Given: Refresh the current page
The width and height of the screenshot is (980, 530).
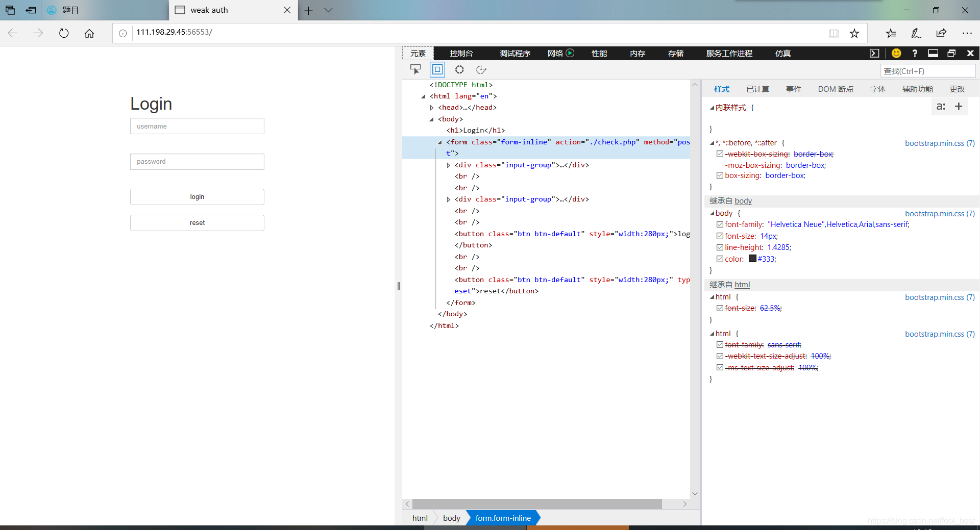Looking at the screenshot, I should pyautogui.click(x=64, y=33).
